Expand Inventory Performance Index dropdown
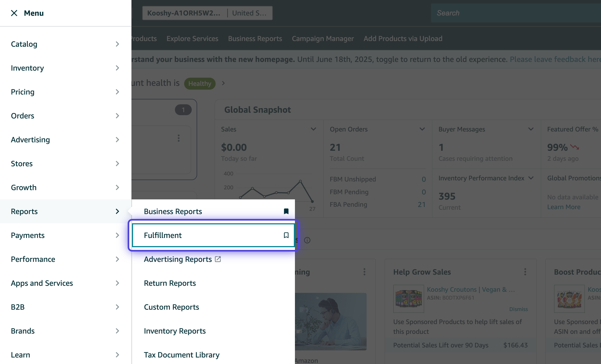Image resolution: width=601 pixels, height=364 pixels. [531, 178]
